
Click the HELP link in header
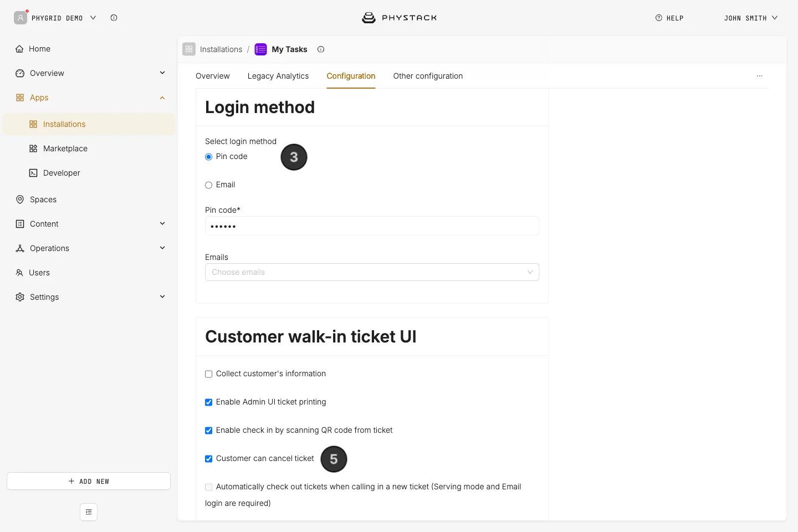[x=669, y=18]
